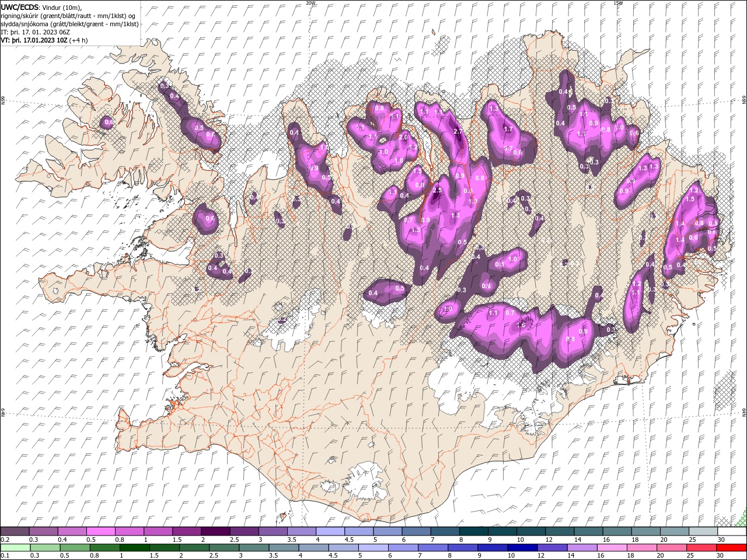This screenshot has width=747, height=560.
Task: Click the 2.5 snowfall value on the map
Action: click(437, 190)
